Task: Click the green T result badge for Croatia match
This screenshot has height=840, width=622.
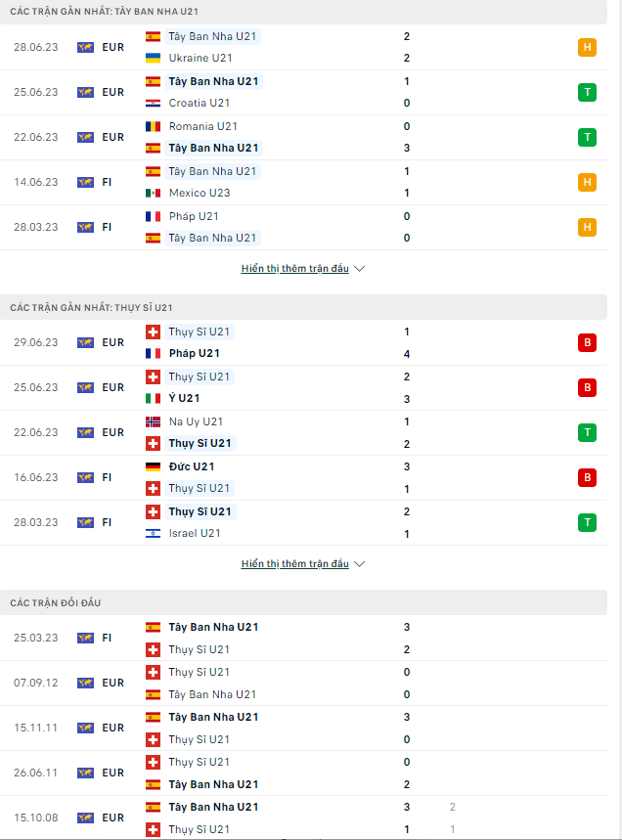Action: coord(587,92)
